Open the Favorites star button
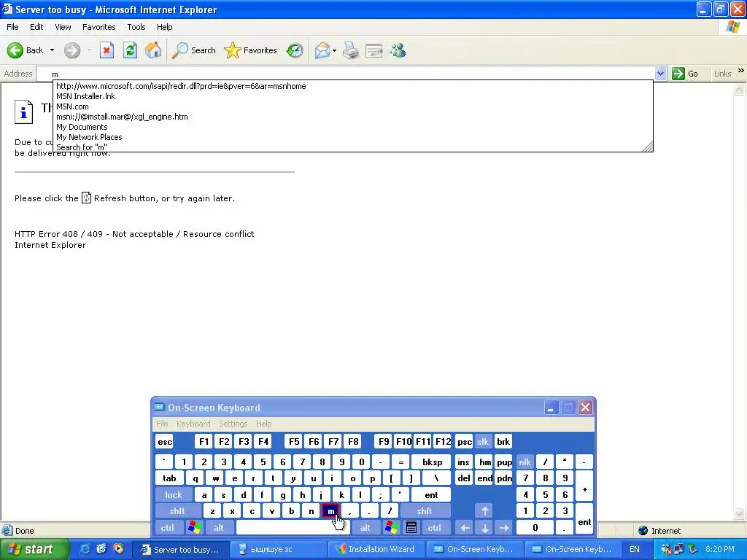The height and width of the screenshot is (560, 747). pyautogui.click(x=250, y=50)
